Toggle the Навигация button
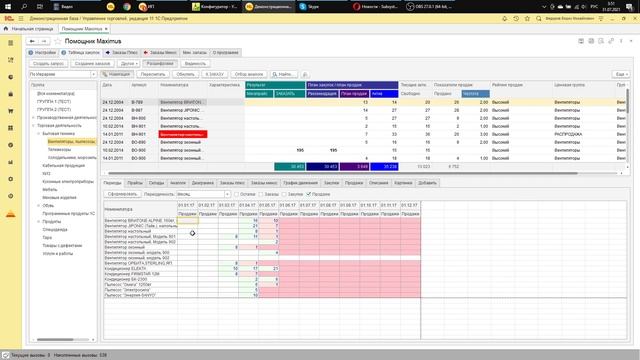The height and width of the screenshot is (360, 640). pos(116,74)
